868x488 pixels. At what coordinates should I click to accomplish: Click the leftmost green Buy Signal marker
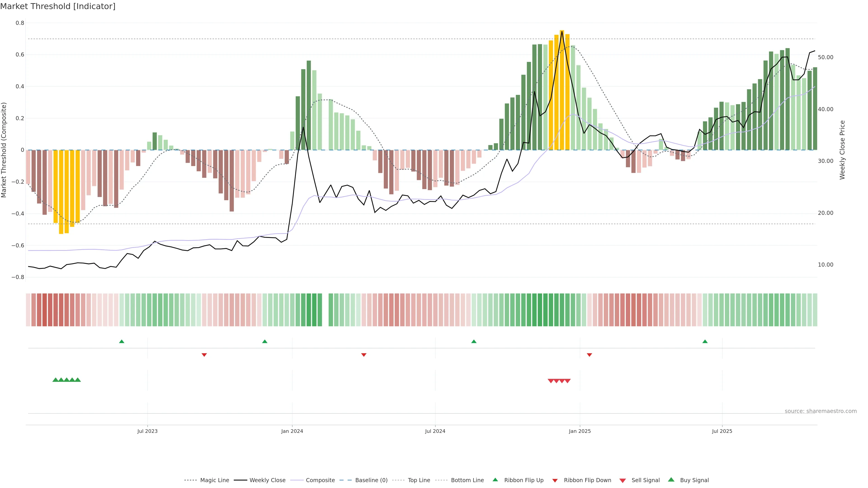point(56,380)
